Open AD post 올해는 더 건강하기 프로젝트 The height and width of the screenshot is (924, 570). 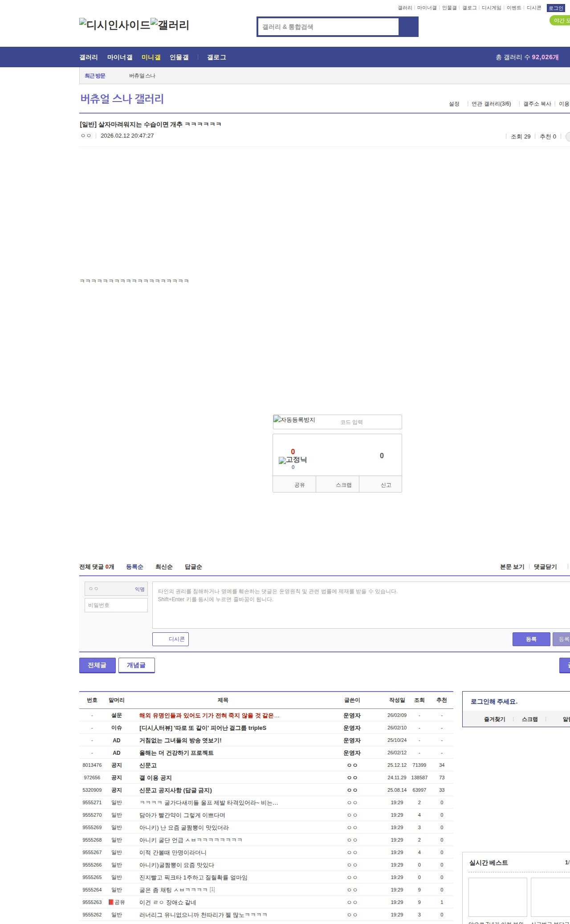click(176, 753)
